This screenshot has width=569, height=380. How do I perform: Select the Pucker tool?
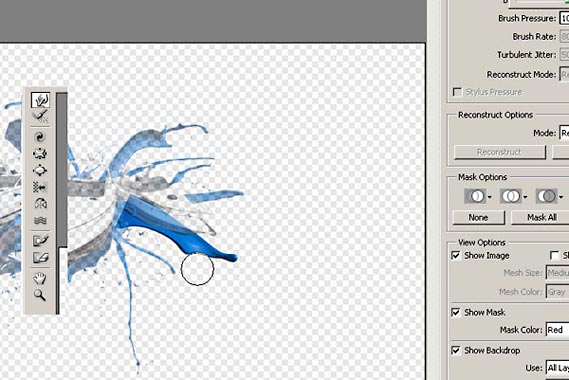point(40,154)
